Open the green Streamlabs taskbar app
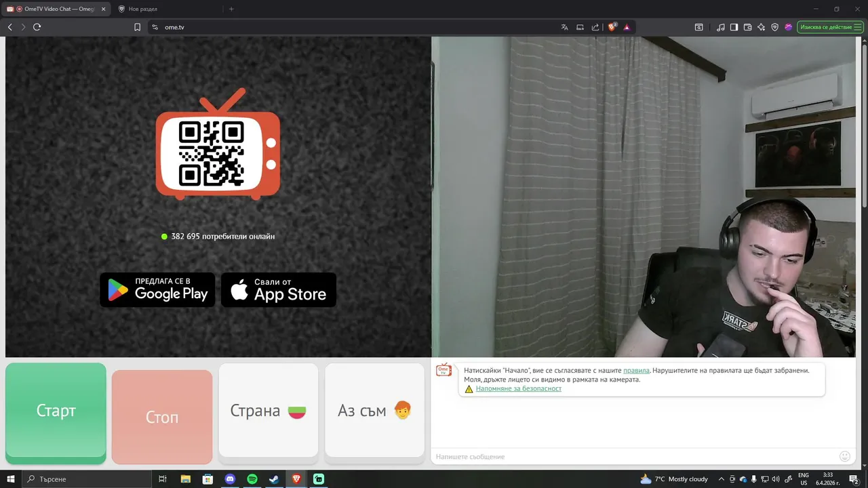The height and width of the screenshot is (488, 868). pyautogui.click(x=319, y=479)
